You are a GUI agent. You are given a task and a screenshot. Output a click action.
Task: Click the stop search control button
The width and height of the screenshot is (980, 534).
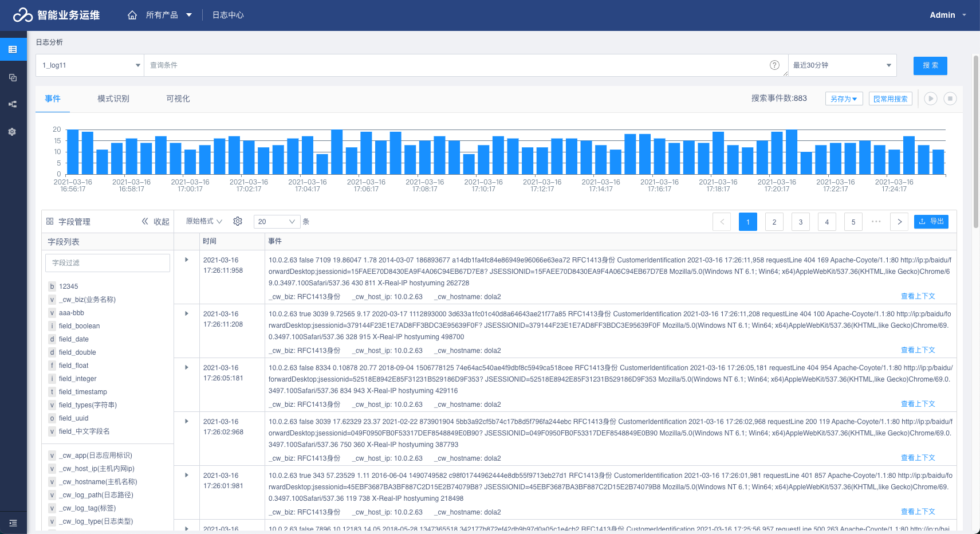click(950, 99)
